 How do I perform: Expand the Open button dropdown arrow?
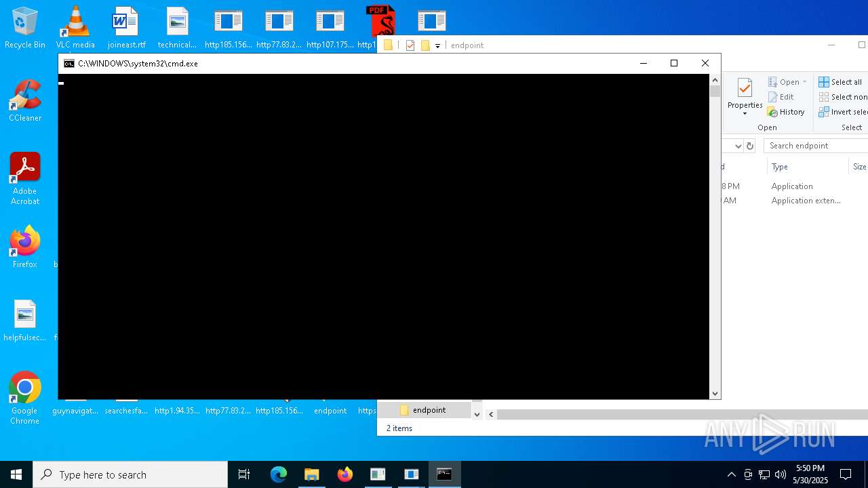805,82
